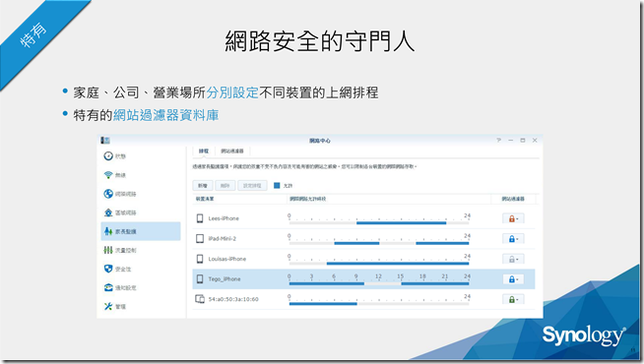Image resolution: width=644 pixels, height=364 pixels.
Task: Select the 家長監護 parental control section
Action: pos(141,231)
